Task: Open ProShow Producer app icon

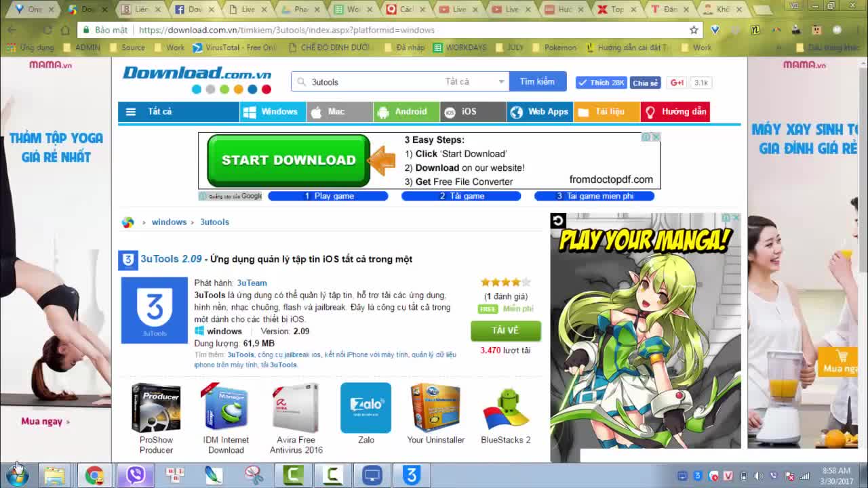Action: [x=156, y=408]
